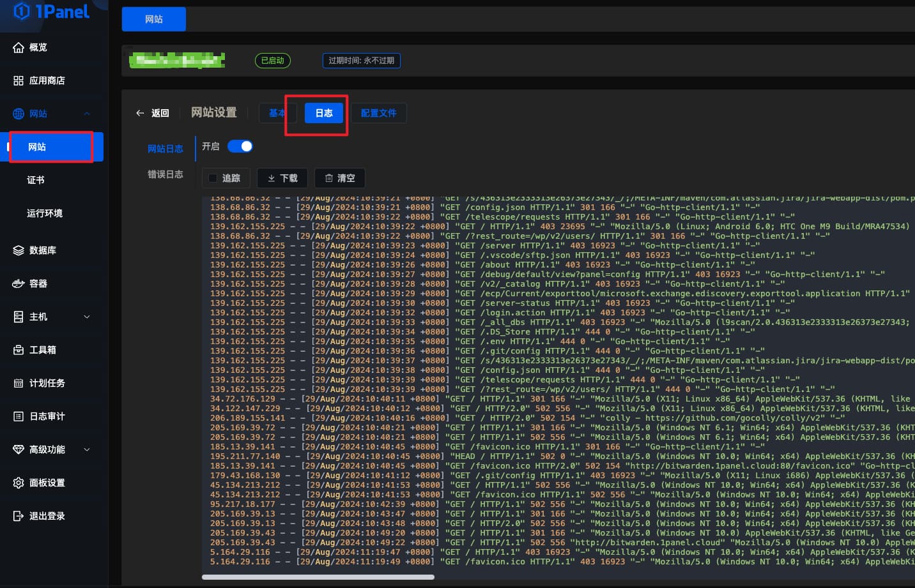Click the 主机 host server icon
Image resolution: width=915 pixels, height=588 pixels.
19,317
